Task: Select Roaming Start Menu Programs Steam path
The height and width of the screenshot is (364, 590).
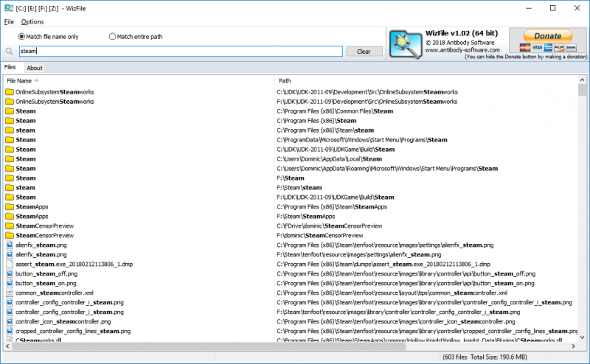Action: [387, 169]
